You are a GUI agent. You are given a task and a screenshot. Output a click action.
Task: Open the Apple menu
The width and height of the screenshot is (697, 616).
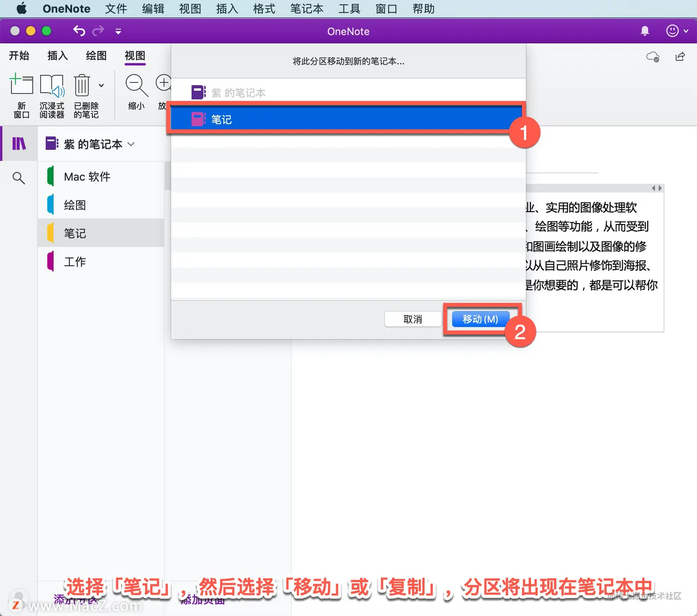coord(22,8)
